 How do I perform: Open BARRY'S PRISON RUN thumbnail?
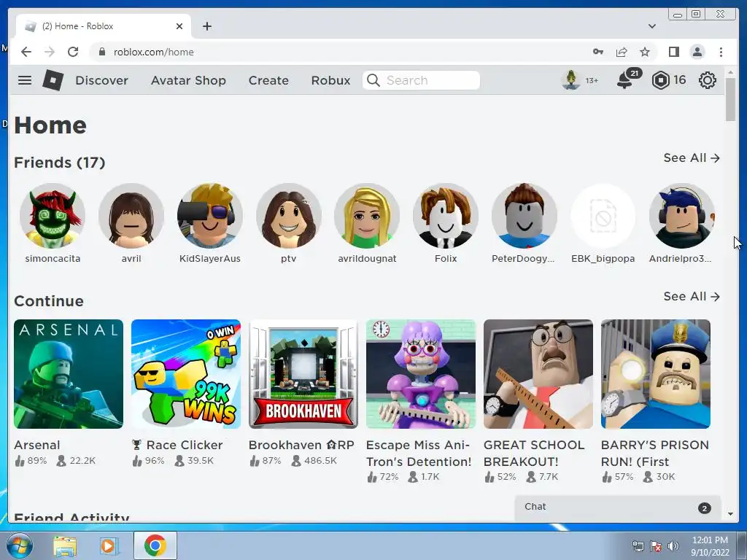[656, 374]
